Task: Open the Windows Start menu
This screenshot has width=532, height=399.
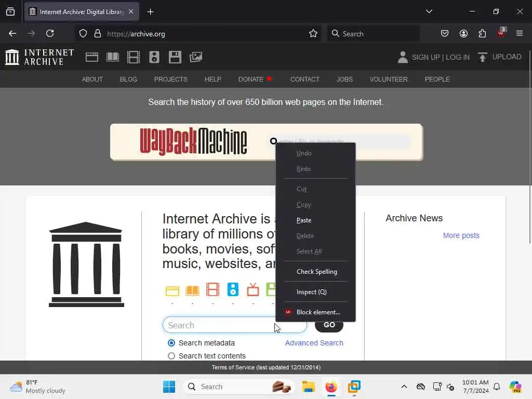Action: (169, 387)
